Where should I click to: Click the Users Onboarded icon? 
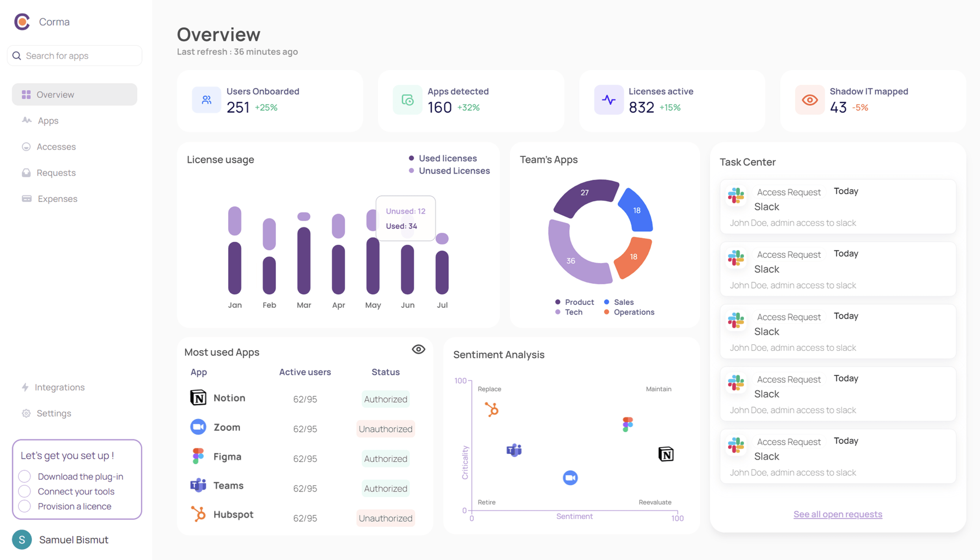pyautogui.click(x=206, y=100)
